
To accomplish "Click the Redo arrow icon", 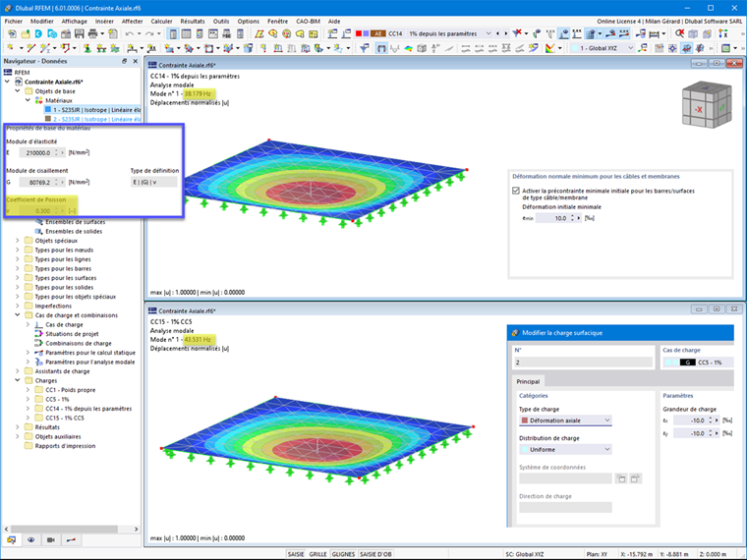I will 149,33.
